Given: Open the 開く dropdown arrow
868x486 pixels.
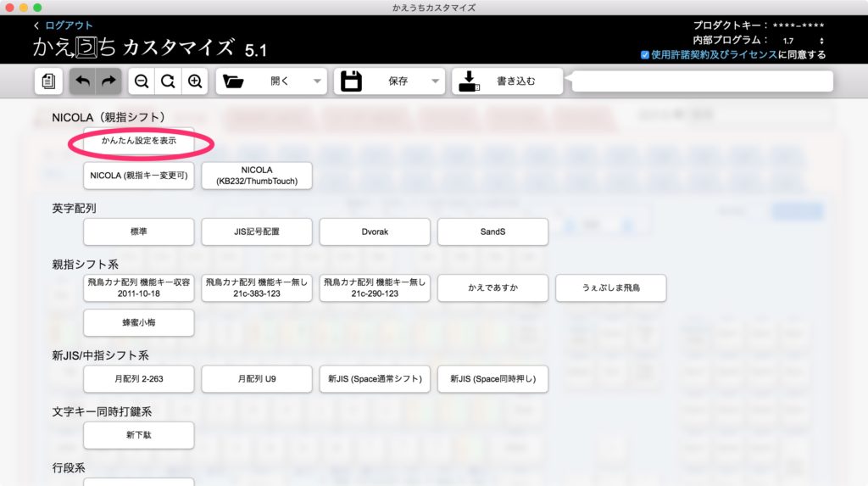Looking at the screenshot, I should (317, 81).
